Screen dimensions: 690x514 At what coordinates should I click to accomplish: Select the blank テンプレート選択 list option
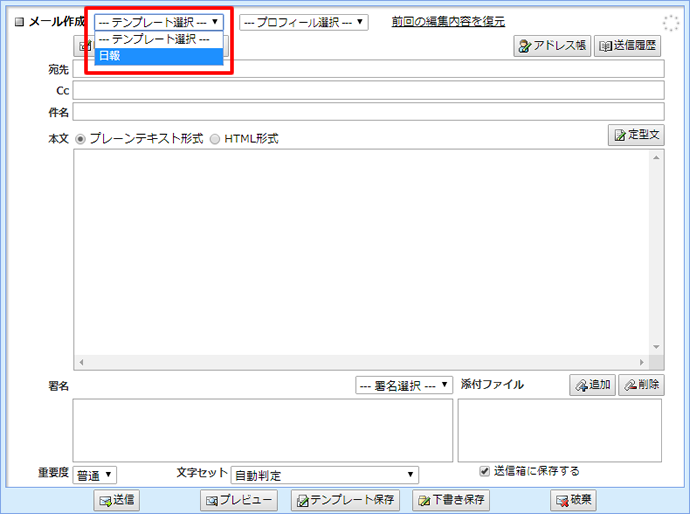coord(159,39)
